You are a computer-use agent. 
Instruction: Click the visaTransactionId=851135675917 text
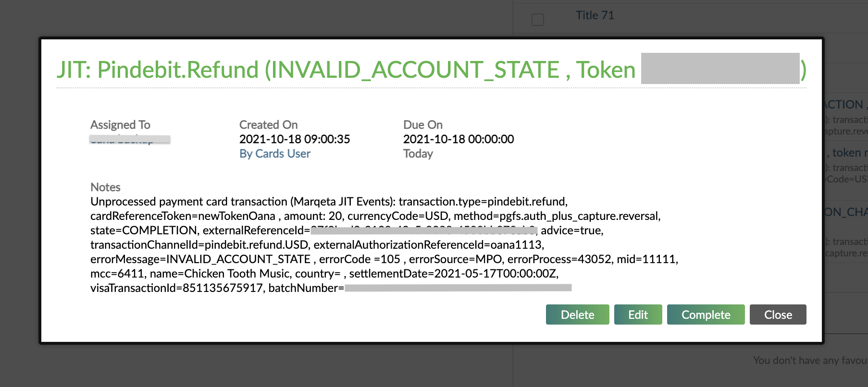pyautogui.click(x=176, y=288)
